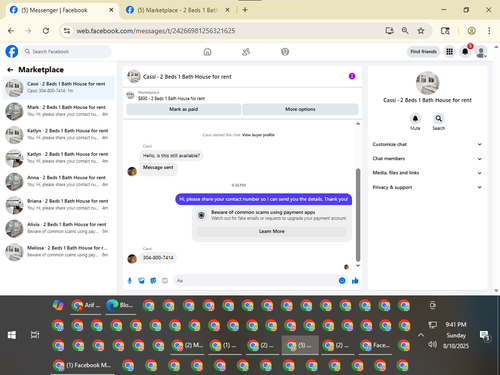The image size is (500, 375).
Task: Expand Chat members section
Action: click(427, 159)
